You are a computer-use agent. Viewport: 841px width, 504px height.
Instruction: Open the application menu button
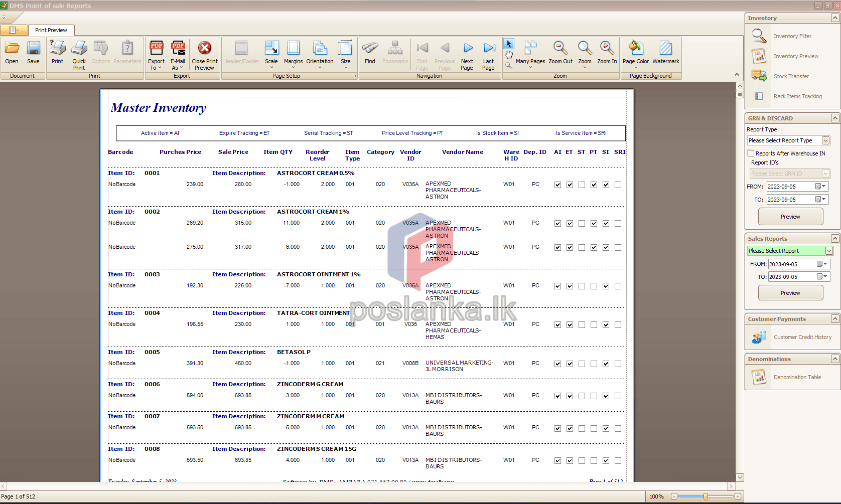point(14,30)
